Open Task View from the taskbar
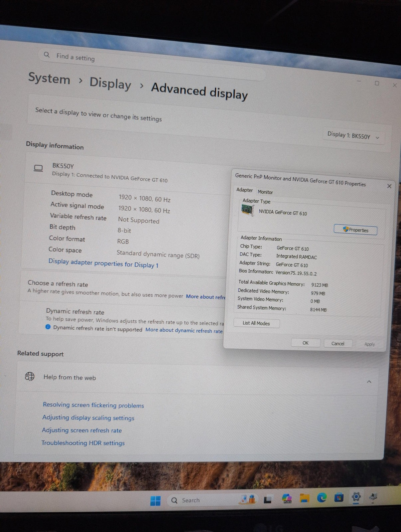The width and height of the screenshot is (401, 532). pos(268,500)
